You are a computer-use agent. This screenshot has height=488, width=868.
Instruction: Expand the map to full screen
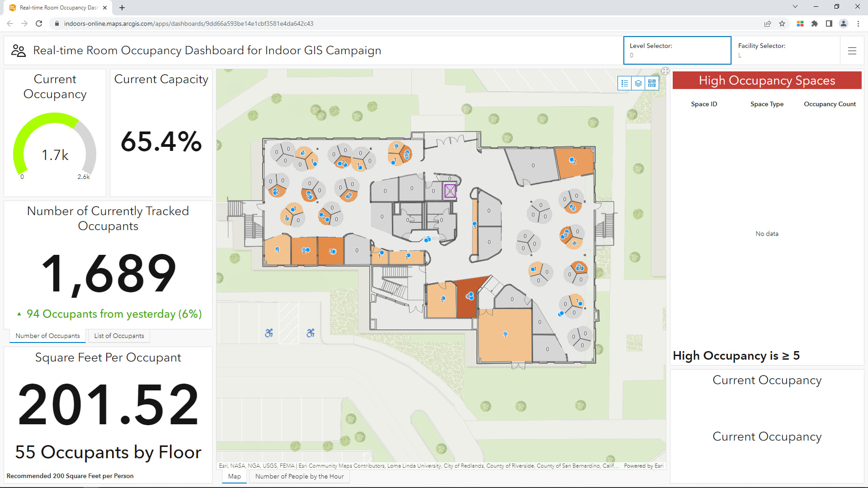(x=665, y=71)
